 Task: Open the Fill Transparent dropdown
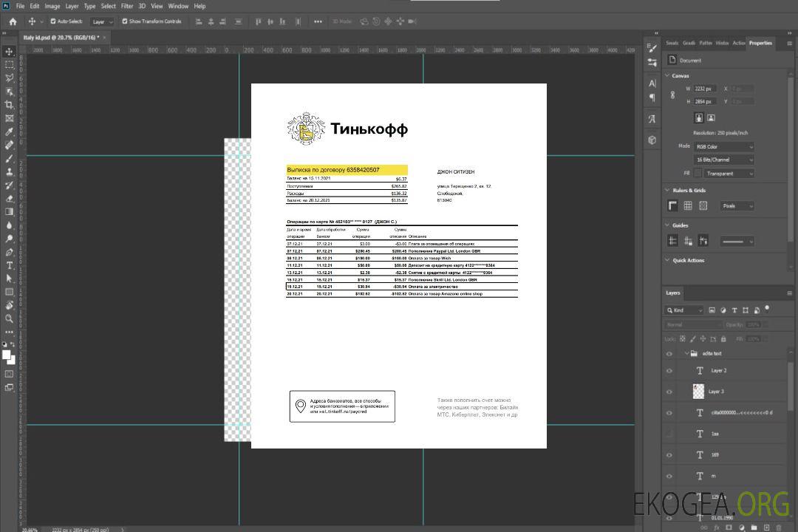(729, 174)
